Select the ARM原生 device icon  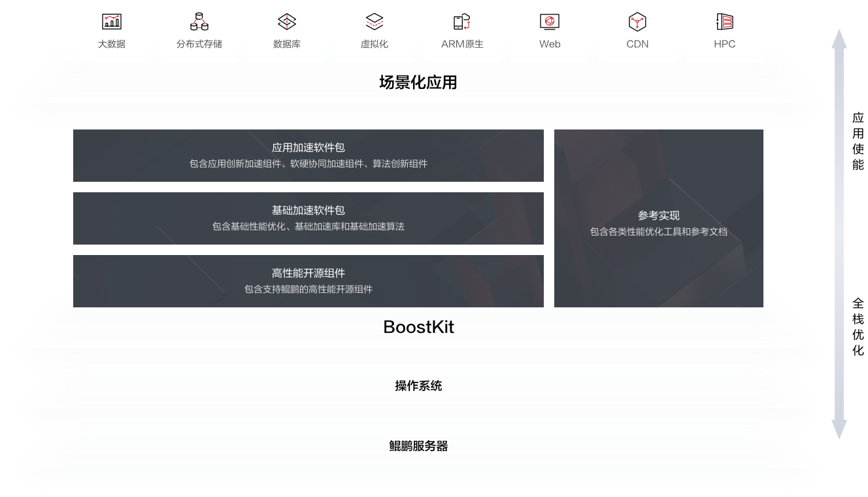[x=462, y=22]
